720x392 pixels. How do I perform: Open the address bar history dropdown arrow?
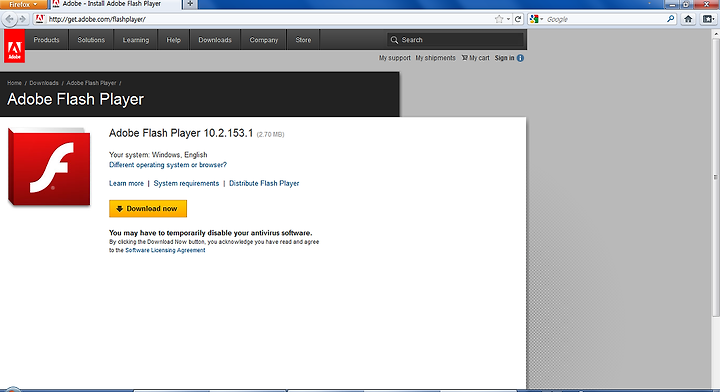(x=508, y=19)
